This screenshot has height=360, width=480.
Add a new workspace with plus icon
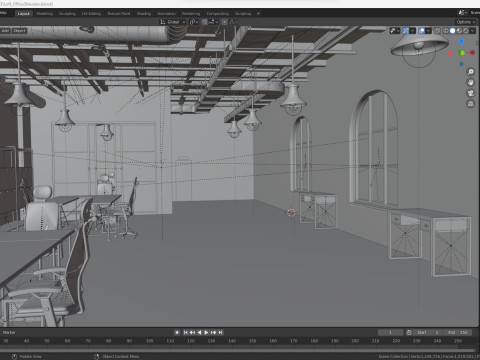(258, 14)
